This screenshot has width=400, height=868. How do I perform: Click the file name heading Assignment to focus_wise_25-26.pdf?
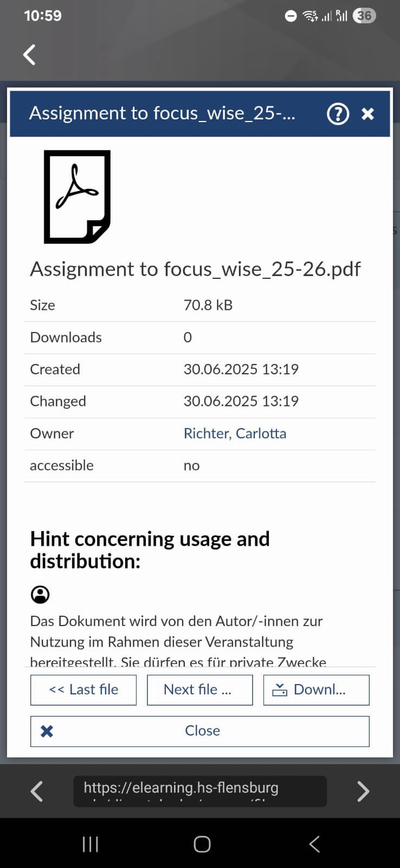tap(195, 269)
